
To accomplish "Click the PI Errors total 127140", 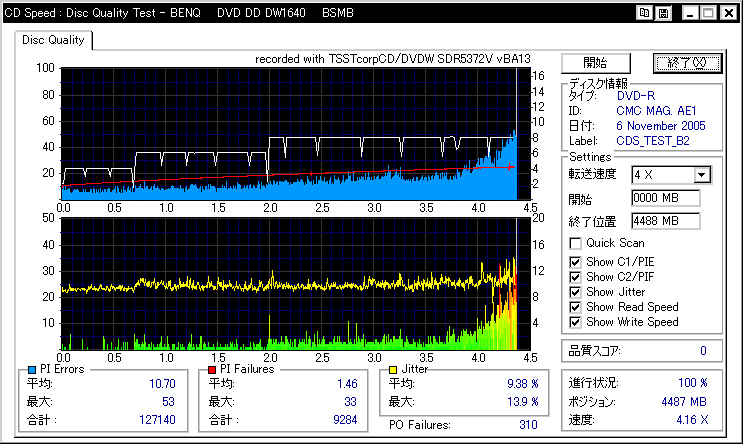I will tap(157, 420).
